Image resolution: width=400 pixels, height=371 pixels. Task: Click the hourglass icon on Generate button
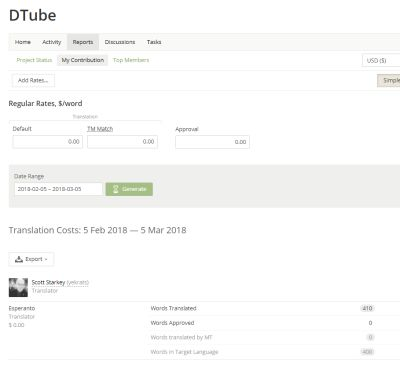pyautogui.click(x=116, y=189)
